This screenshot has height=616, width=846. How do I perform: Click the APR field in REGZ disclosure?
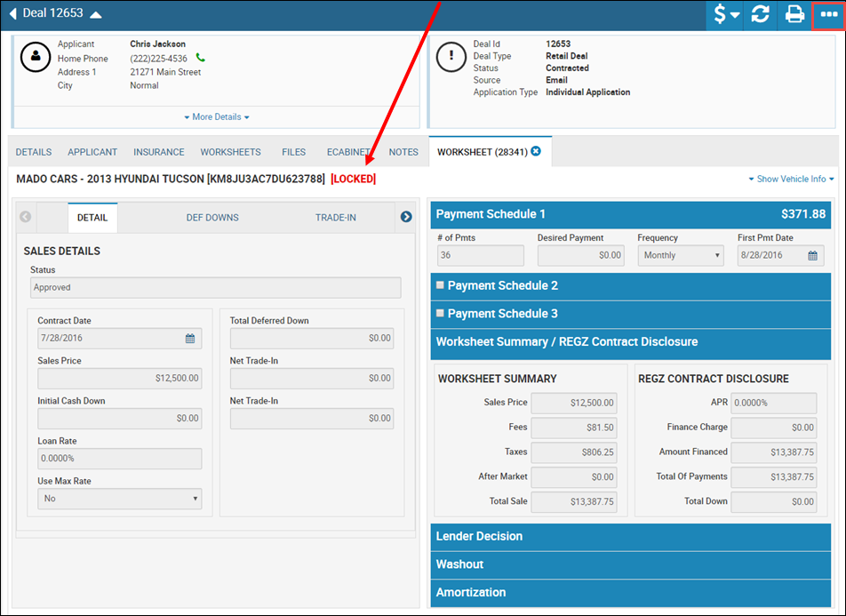(x=774, y=403)
